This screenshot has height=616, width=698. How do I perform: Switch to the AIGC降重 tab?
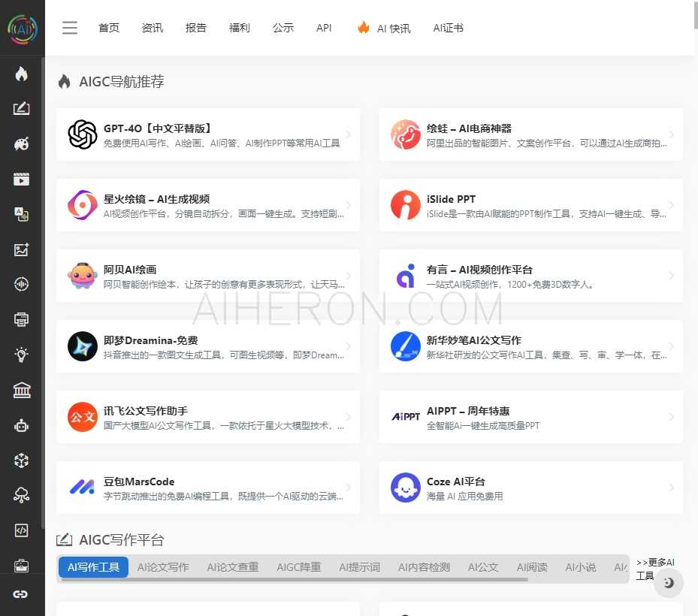tap(299, 567)
